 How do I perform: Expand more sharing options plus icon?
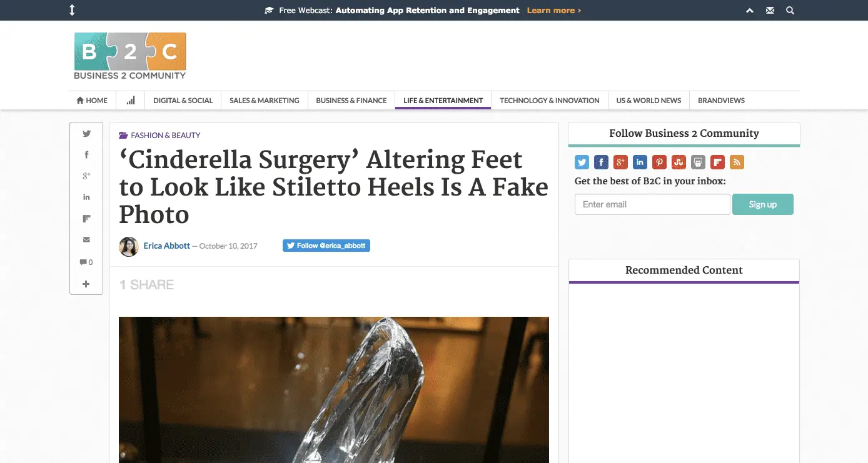click(86, 284)
